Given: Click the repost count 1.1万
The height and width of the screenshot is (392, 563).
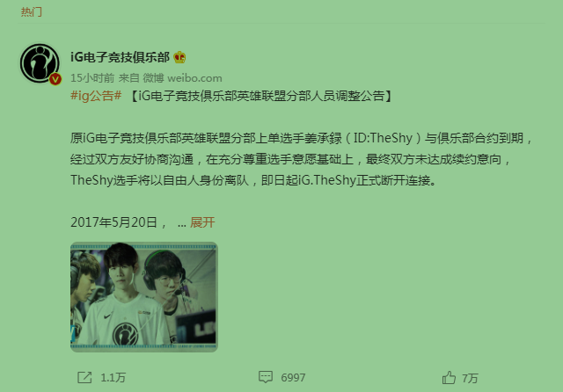Looking at the screenshot, I should (x=113, y=378).
